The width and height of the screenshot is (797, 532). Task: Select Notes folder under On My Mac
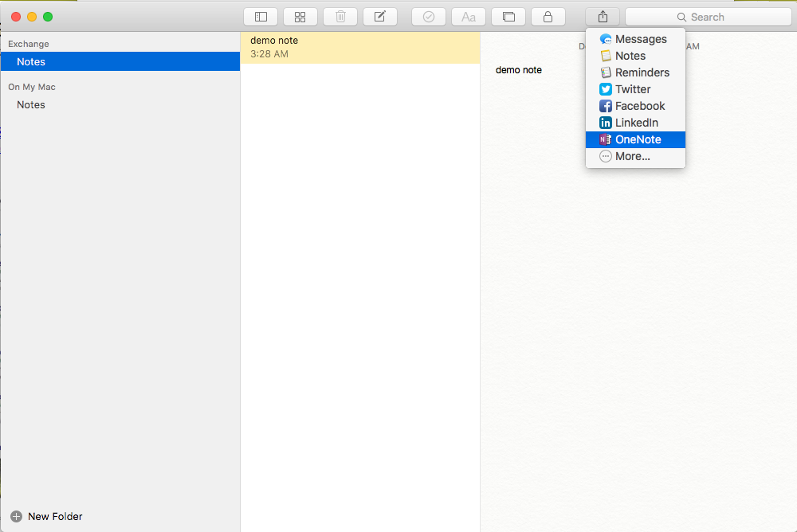point(120,104)
